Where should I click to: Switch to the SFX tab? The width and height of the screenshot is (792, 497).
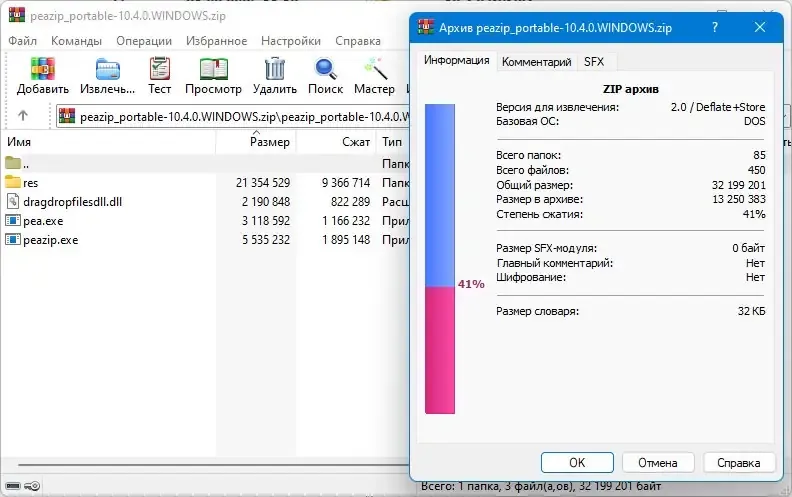[x=594, y=62]
